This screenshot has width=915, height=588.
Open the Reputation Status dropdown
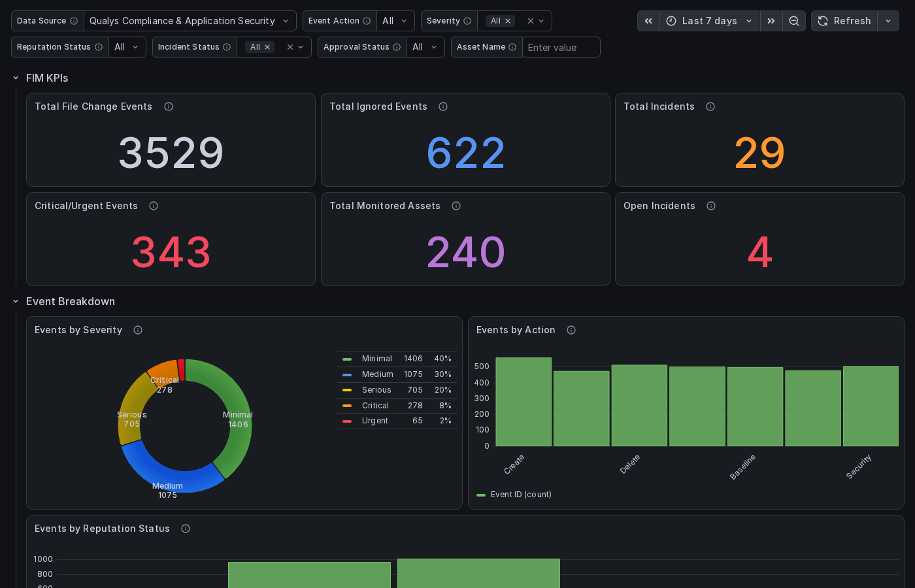127,47
